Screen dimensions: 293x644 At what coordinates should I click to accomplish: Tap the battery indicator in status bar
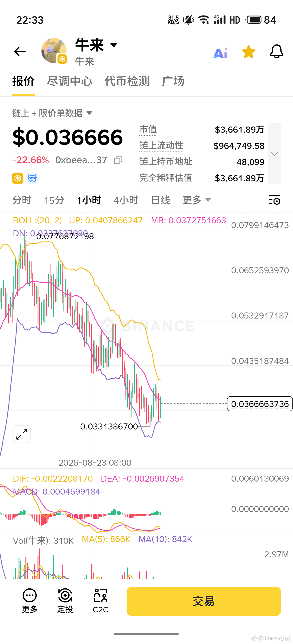pos(261,20)
